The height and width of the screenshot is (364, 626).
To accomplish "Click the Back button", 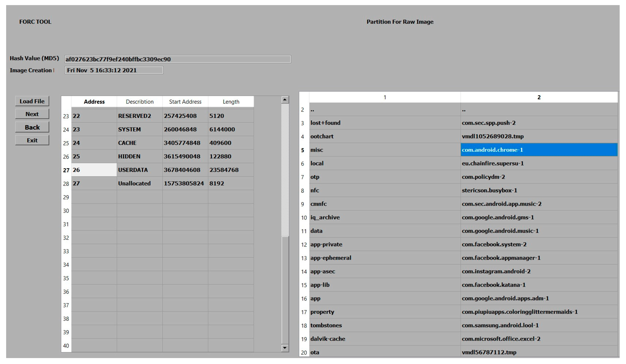I will [32, 127].
